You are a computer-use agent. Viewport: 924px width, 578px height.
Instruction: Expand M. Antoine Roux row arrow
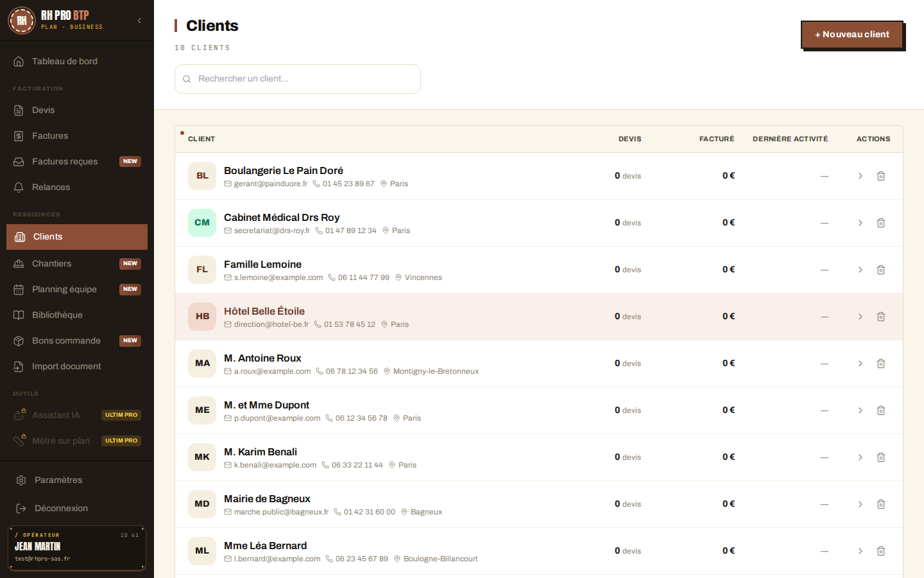pyautogui.click(x=860, y=363)
